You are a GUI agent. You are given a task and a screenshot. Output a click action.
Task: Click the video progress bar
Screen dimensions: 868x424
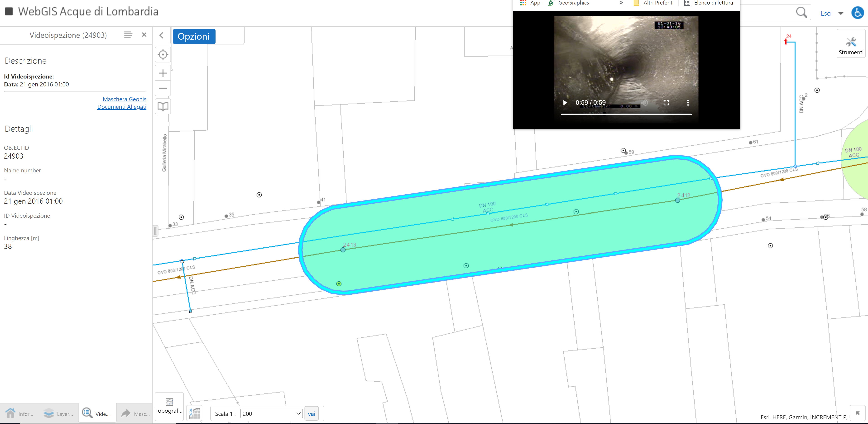(x=626, y=114)
